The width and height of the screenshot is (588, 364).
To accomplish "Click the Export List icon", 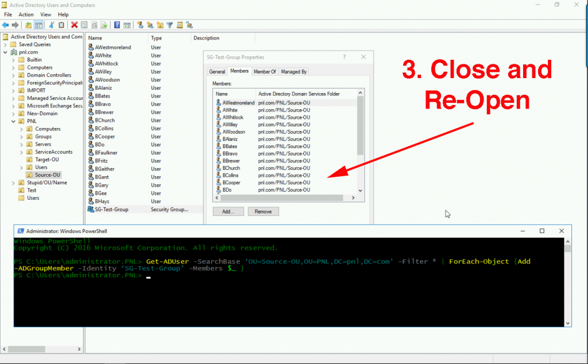I will (103, 25).
